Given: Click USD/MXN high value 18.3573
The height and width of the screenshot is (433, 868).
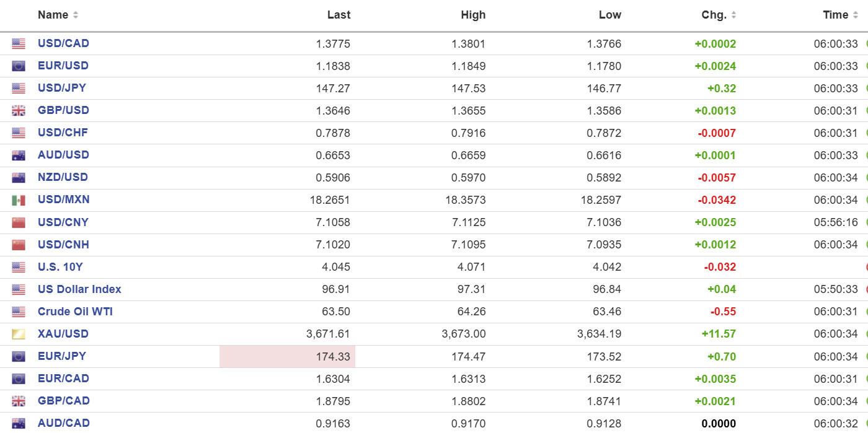Looking at the screenshot, I should [x=466, y=200].
